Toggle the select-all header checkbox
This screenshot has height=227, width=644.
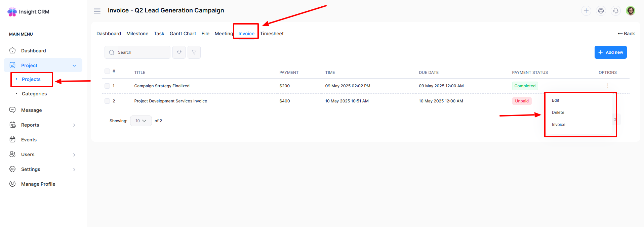tap(107, 71)
